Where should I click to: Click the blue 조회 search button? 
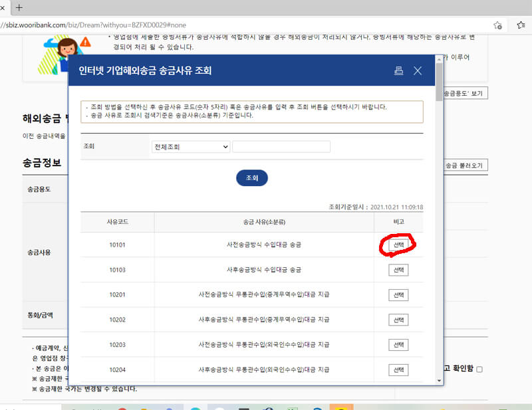[x=252, y=178]
